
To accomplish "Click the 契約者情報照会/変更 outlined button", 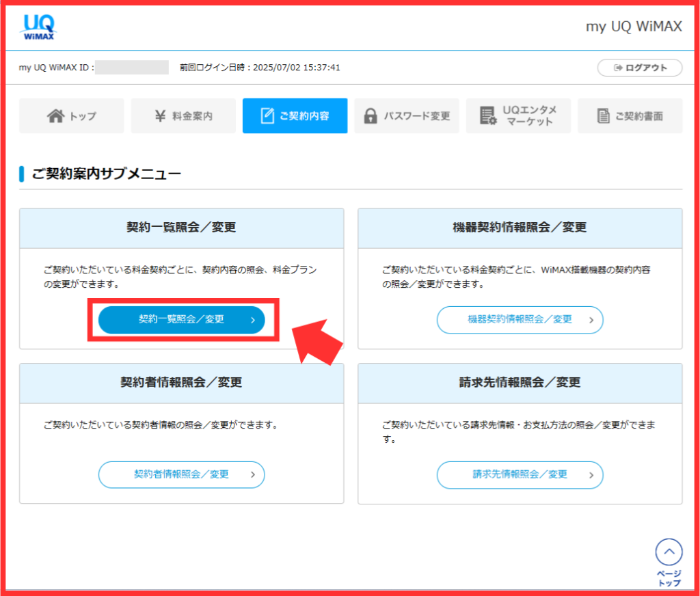I will pos(181,474).
